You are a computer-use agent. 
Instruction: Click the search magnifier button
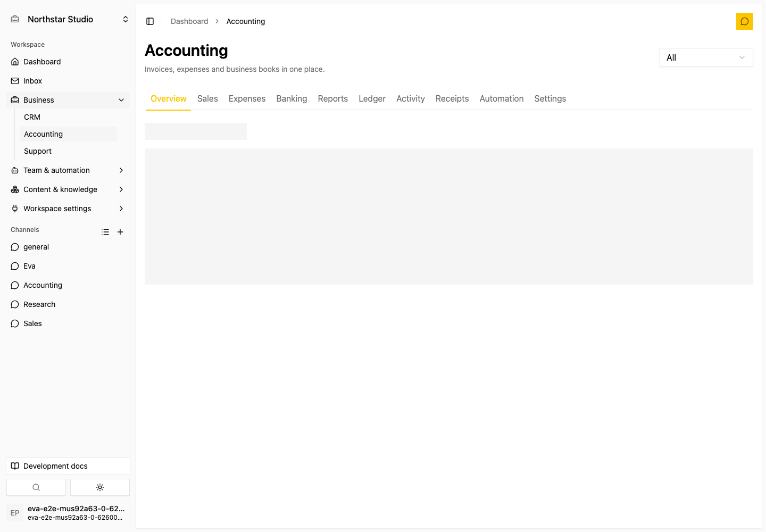click(36, 487)
